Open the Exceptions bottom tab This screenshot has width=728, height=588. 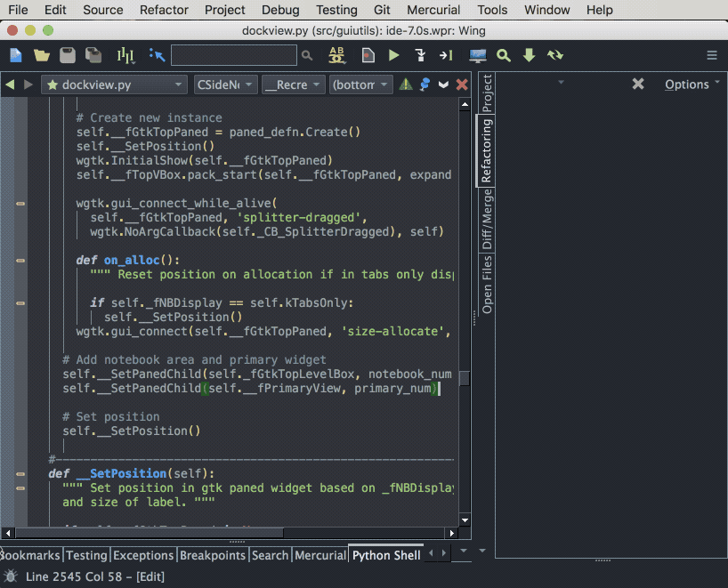pos(143,555)
